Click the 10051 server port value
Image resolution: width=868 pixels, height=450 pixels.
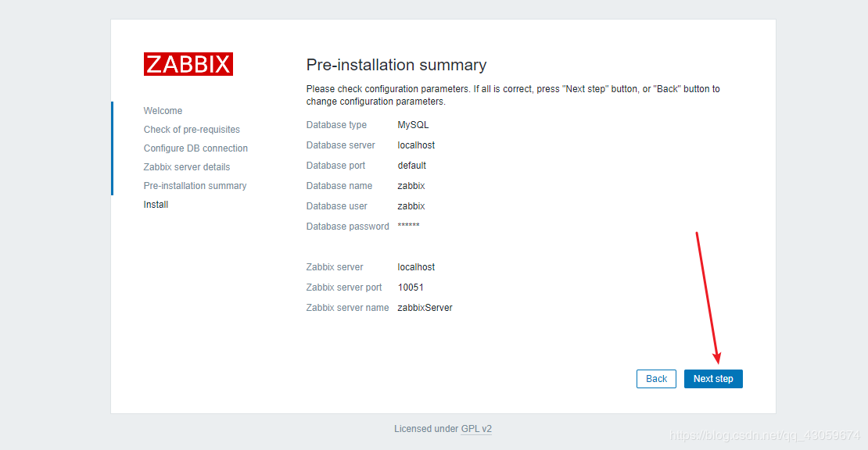click(411, 287)
